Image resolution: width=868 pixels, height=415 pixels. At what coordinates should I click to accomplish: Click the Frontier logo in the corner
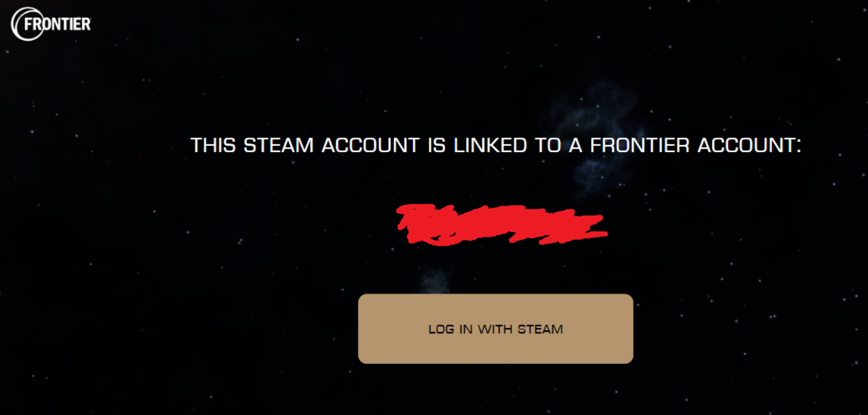pos(51,24)
